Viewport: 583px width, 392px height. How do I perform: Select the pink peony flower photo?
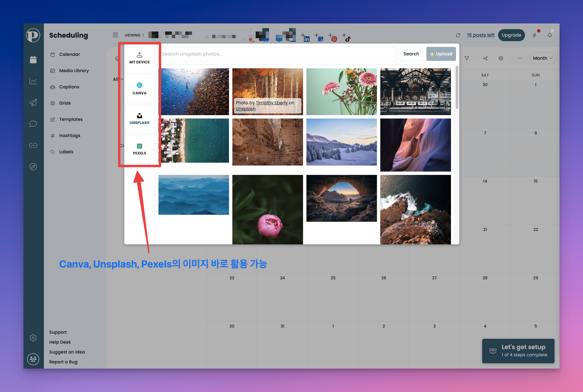[267, 210]
